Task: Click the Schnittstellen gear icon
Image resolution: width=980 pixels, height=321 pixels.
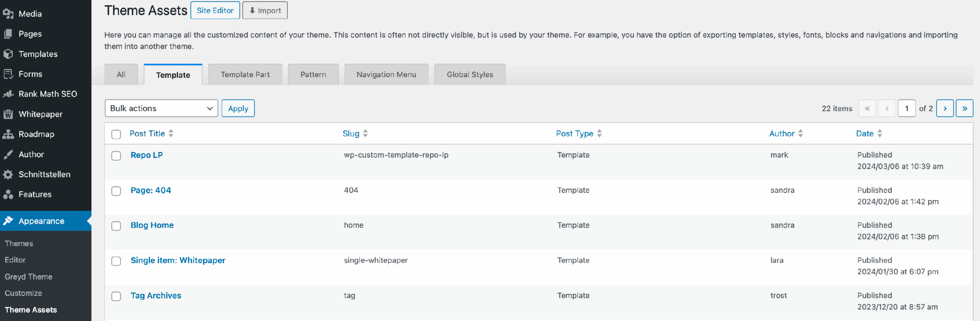Action: tap(8, 174)
